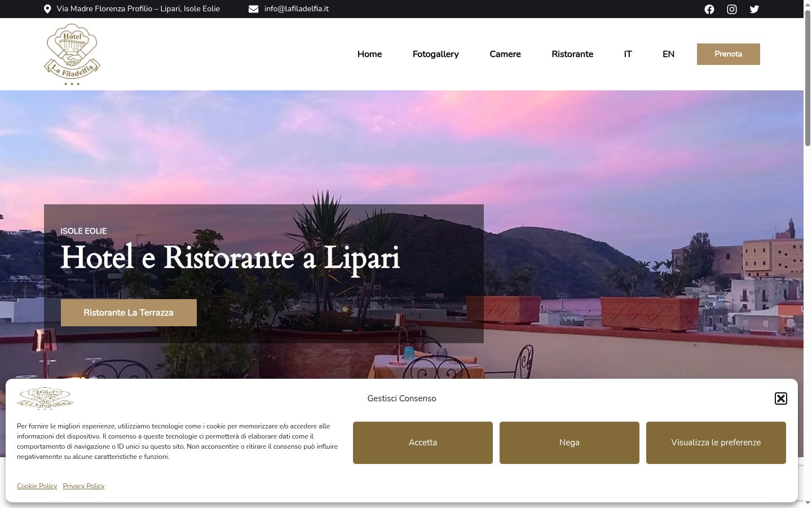This screenshot has height=508, width=812.
Task: Click the envelope email icon
Action: (254, 9)
